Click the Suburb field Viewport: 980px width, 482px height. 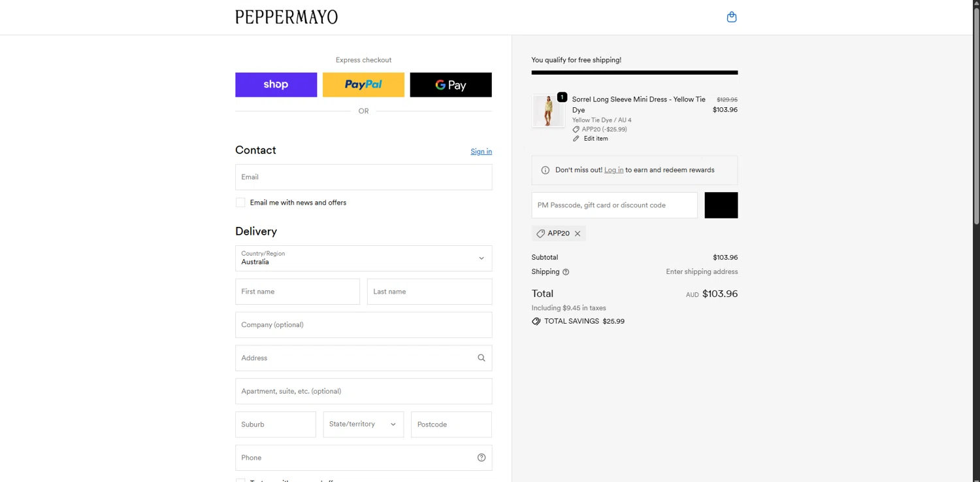point(276,424)
